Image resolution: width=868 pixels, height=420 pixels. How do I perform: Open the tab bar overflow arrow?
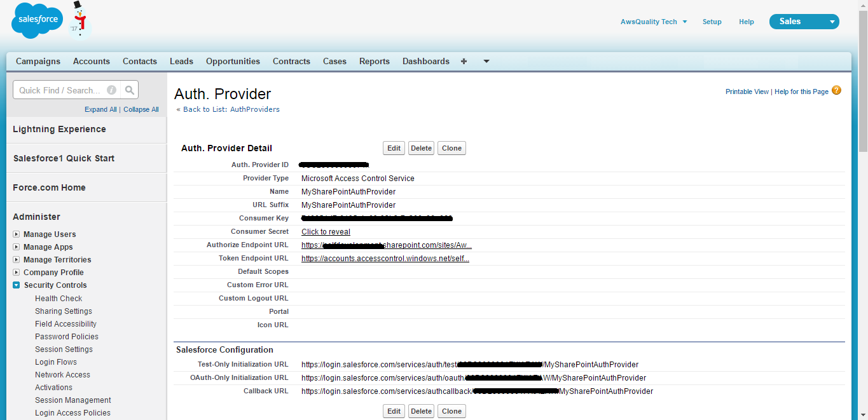pyautogui.click(x=486, y=62)
